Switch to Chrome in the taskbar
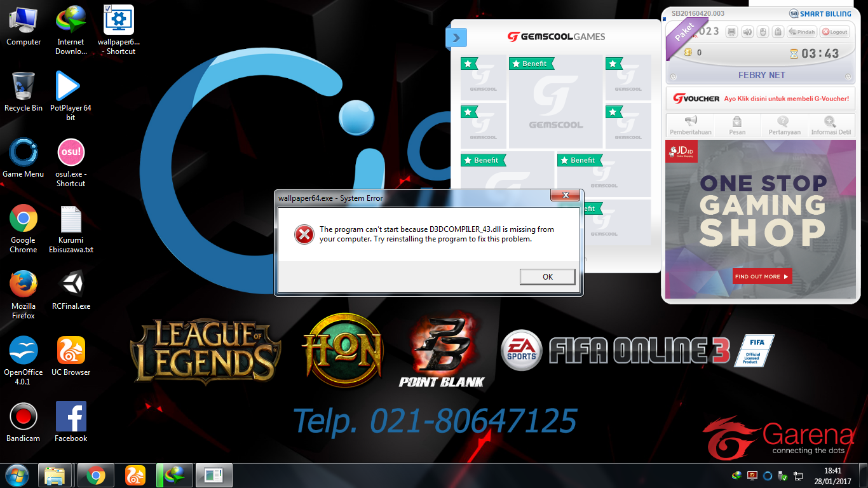Image resolution: width=868 pixels, height=488 pixels. tap(96, 475)
